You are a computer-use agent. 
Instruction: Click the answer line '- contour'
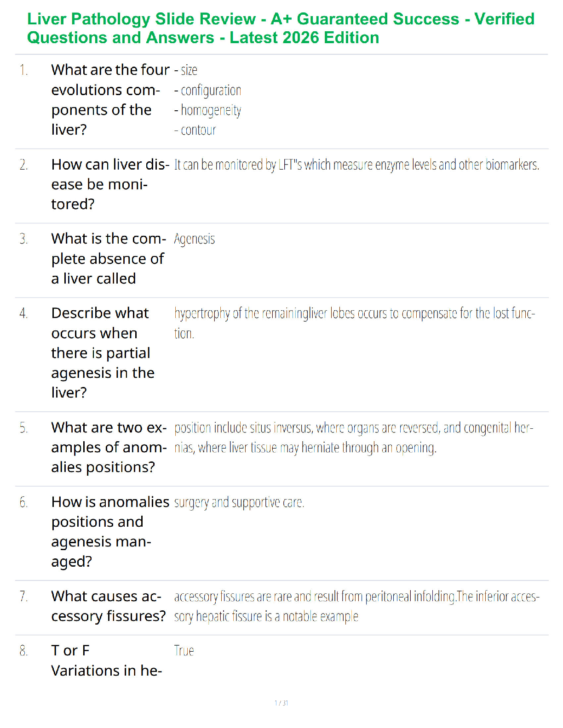pyautogui.click(x=195, y=130)
